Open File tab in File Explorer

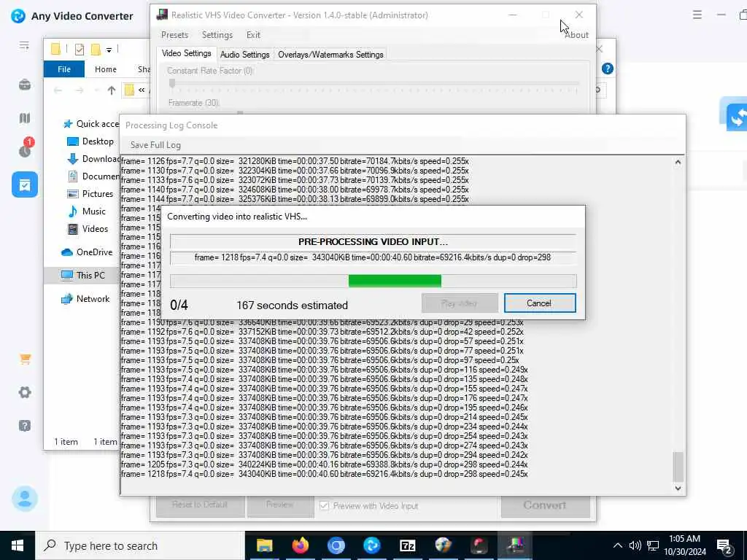pos(64,69)
